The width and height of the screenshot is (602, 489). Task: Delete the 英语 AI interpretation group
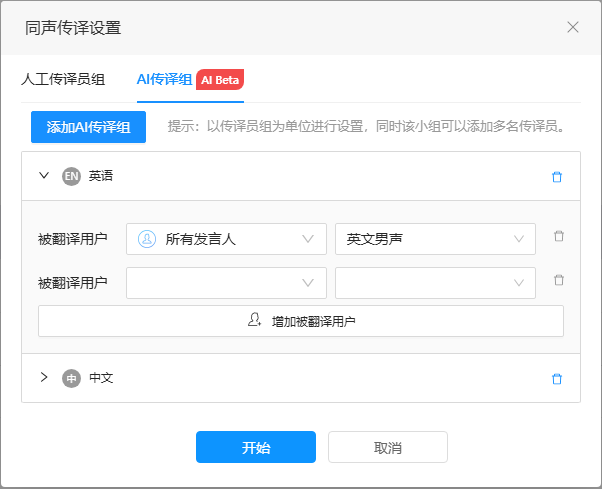click(x=557, y=177)
